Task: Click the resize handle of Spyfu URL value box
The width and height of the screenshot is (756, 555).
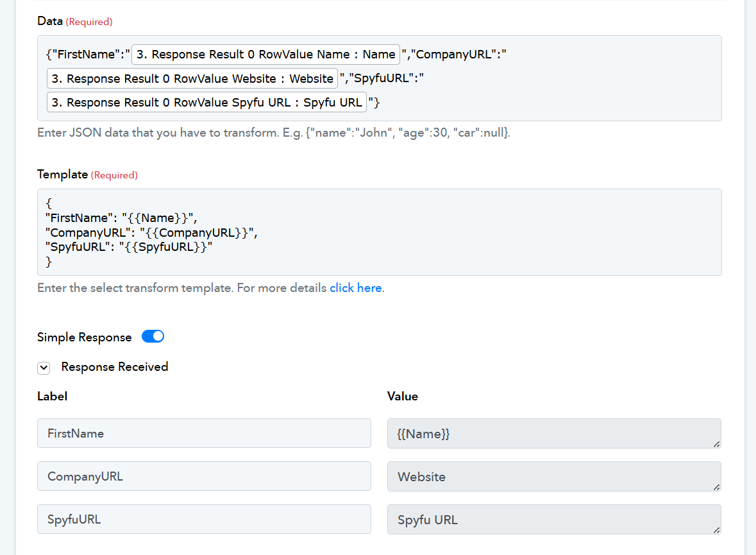Action: [716, 529]
